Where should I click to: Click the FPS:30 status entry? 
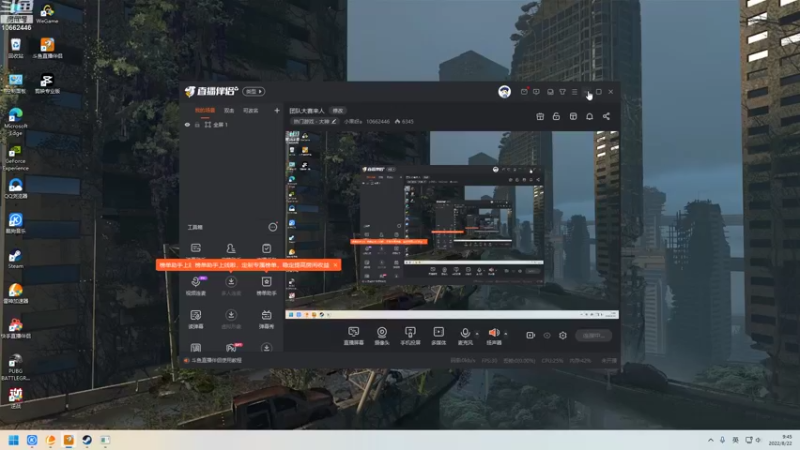point(489,360)
